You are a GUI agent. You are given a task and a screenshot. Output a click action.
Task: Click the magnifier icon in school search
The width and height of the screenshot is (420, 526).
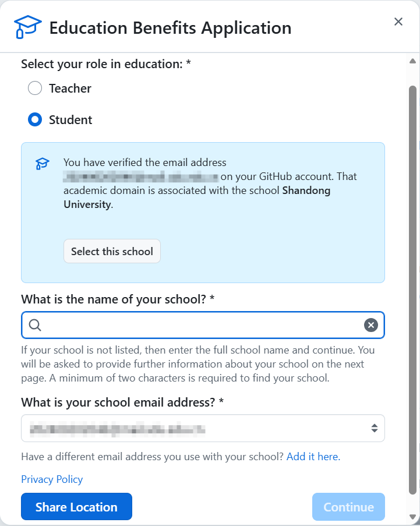click(35, 325)
